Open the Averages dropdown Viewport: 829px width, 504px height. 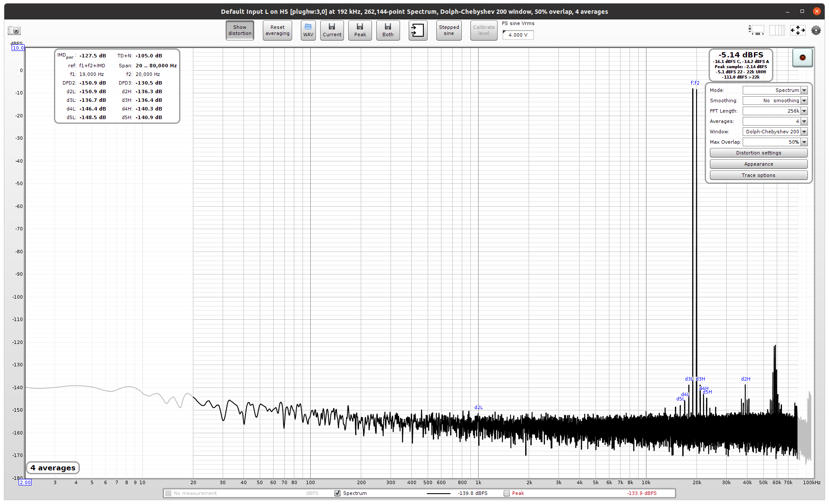(x=775, y=121)
